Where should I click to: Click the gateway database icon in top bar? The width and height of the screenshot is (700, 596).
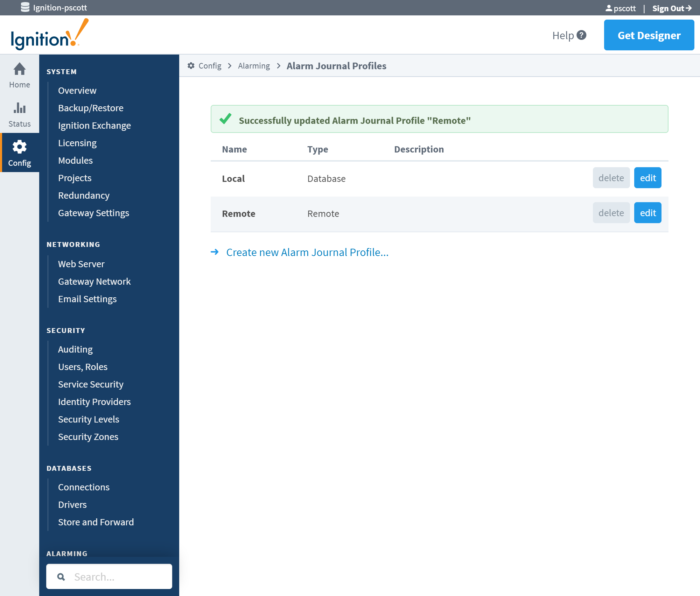point(25,7)
